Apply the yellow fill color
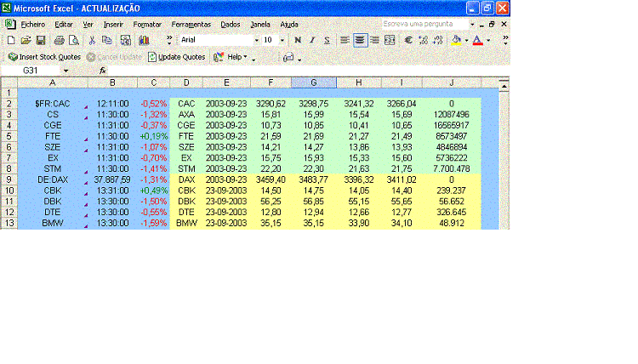This screenshot has height=364, width=638. point(457,40)
